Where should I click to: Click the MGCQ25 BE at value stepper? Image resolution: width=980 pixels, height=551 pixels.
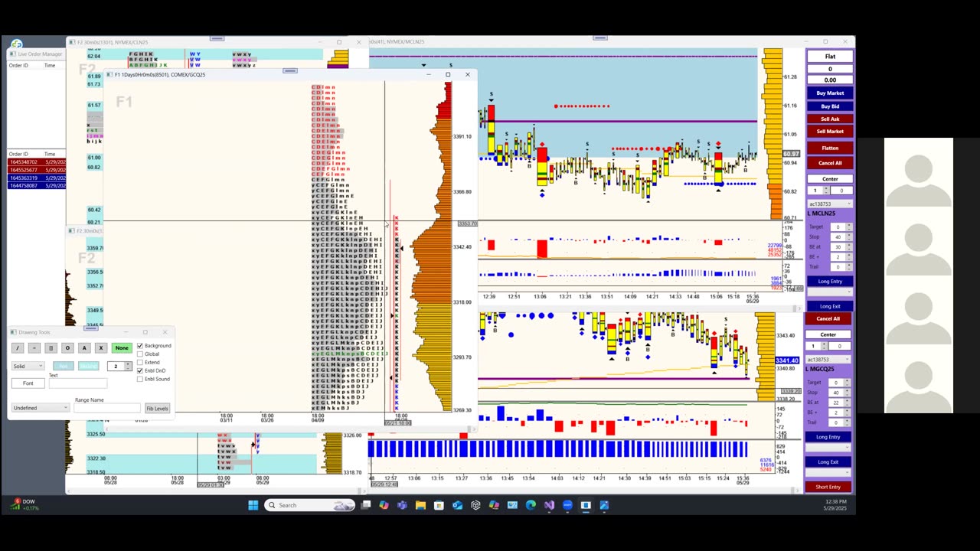click(x=841, y=403)
